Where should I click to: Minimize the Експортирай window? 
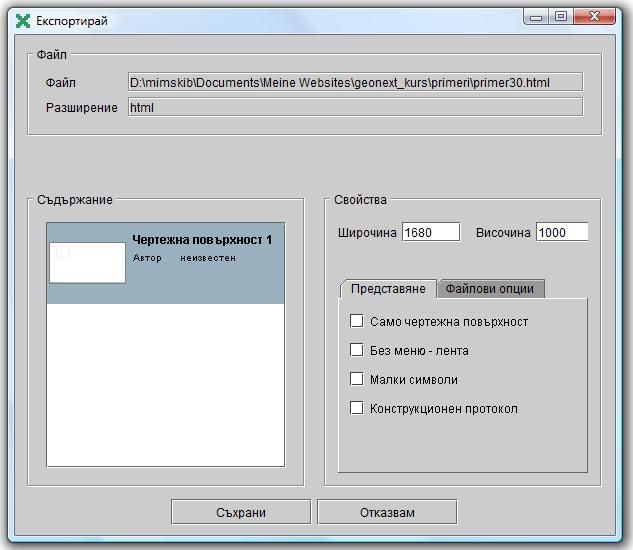coord(536,17)
